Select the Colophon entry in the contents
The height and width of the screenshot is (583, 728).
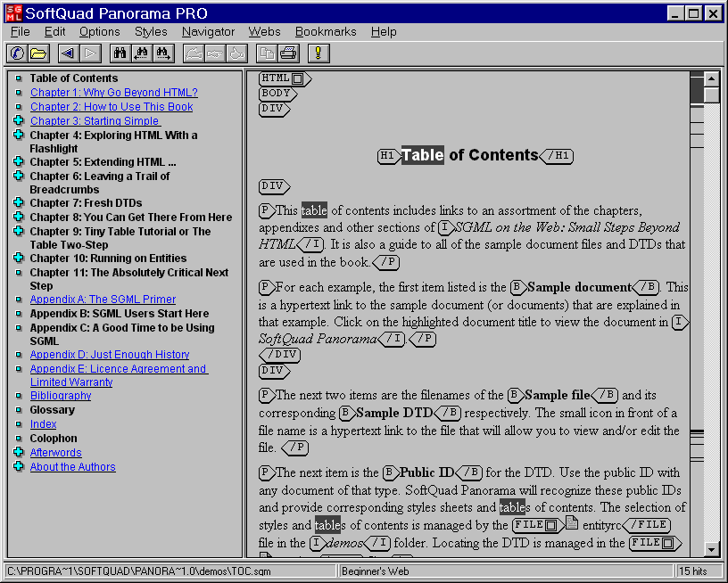[54, 439]
